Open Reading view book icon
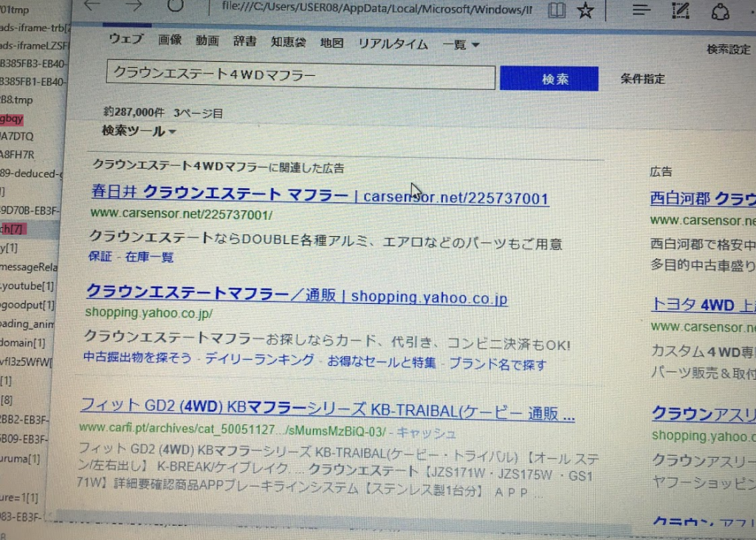Viewport: 756px width, 540px height. (557, 10)
